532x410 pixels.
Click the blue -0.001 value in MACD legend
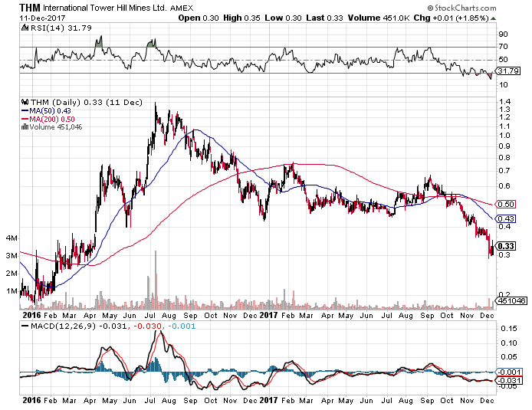coord(182,326)
